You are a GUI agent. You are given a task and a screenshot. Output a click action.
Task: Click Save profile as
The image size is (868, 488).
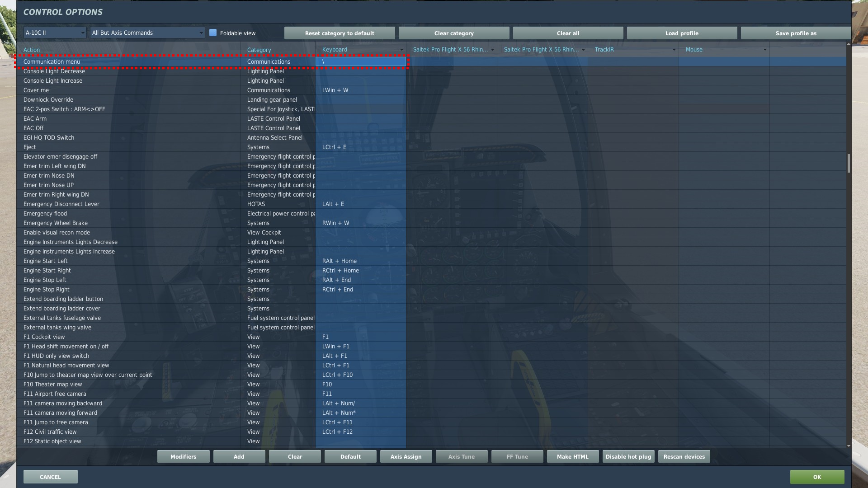[796, 33]
